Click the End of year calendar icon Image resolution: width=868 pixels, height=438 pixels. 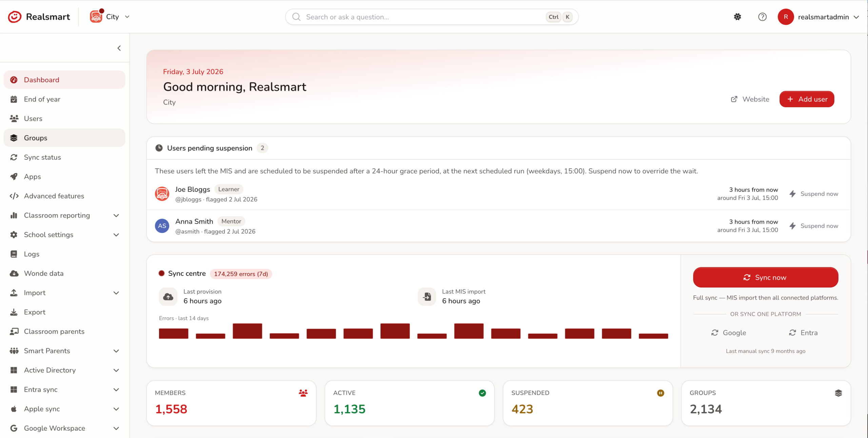pos(14,99)
